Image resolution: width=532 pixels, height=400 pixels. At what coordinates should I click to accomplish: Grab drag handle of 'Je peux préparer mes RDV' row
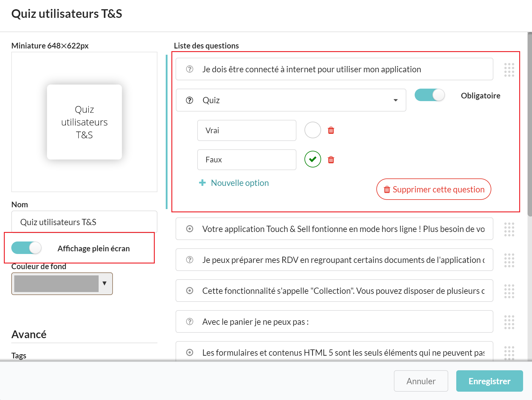509,260
